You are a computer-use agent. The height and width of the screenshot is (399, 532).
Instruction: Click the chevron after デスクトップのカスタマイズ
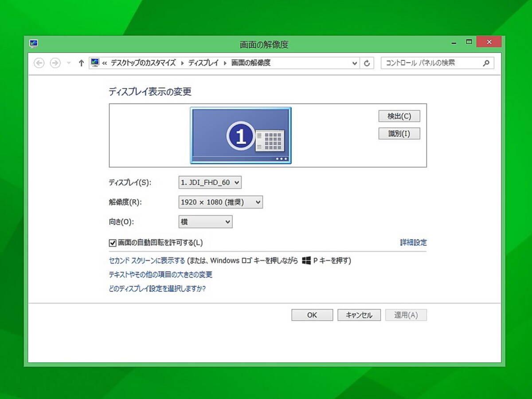pyautogui.click(x=182, y=63)
